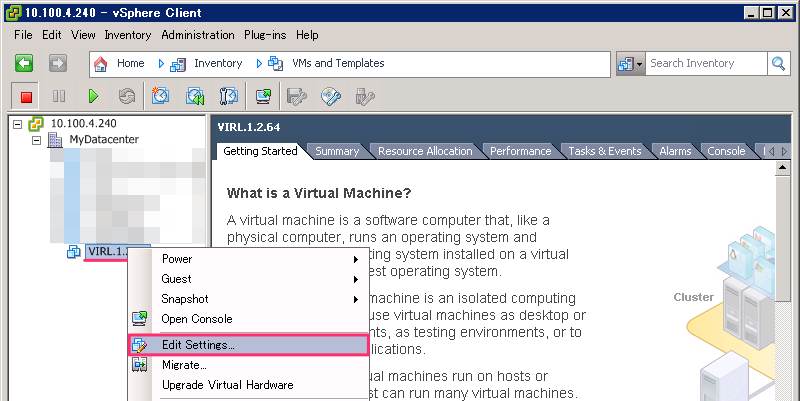Click the Connect CD/DVD toolbar icon
Image resolution: width=800 pixels, height=401 pixels.
[x=331, y=96]
